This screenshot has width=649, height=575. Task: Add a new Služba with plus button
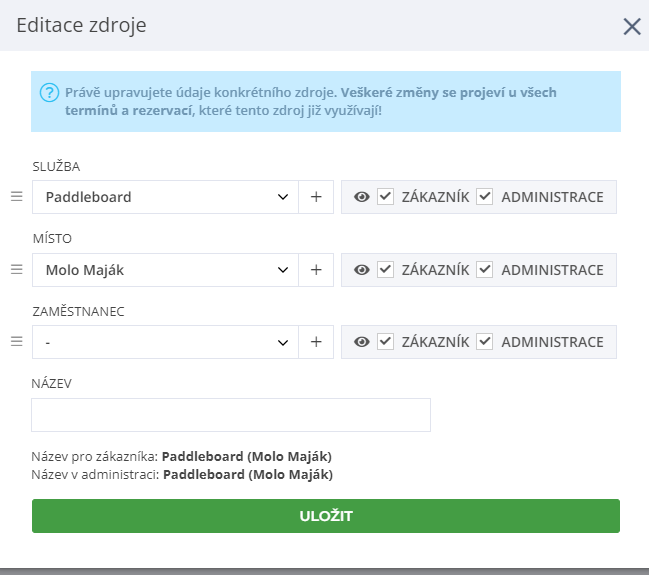pos(316,197)
